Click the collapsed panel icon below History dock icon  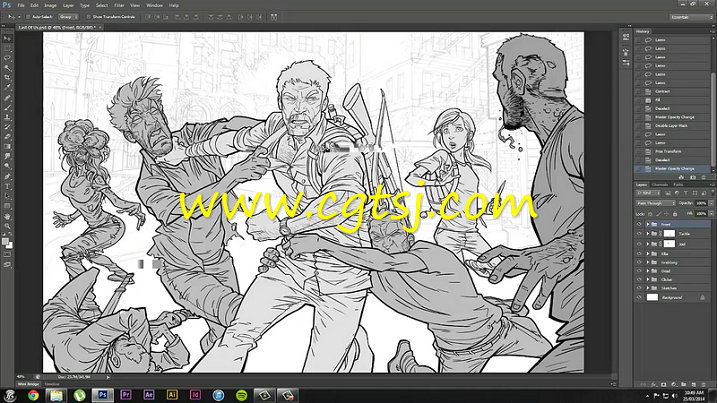pyautogui.click(x=626, y=53)
